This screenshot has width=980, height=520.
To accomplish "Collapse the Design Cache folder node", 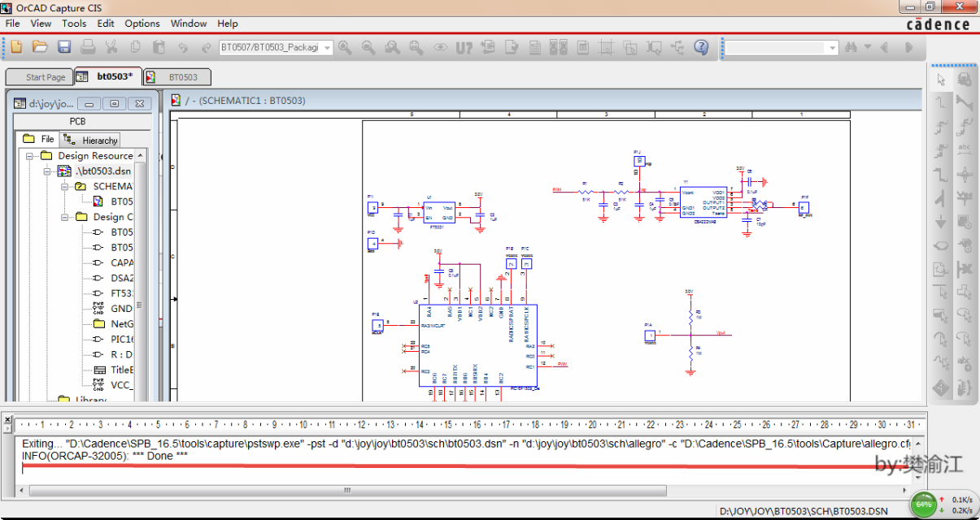I will (64, 217).
